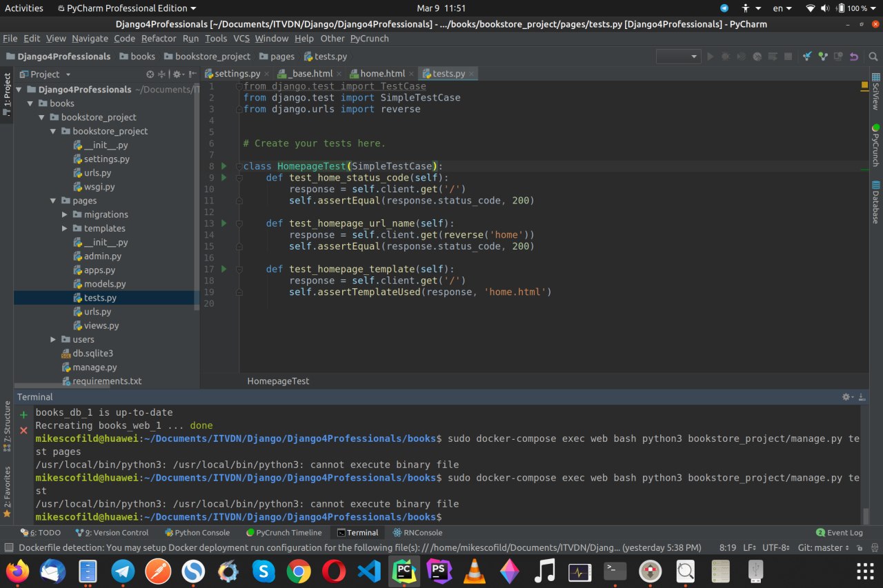The width and height of the screenshot is (883, 588).
Task: Click UTF-8 encoding in status bar
Action: [777, 548]
